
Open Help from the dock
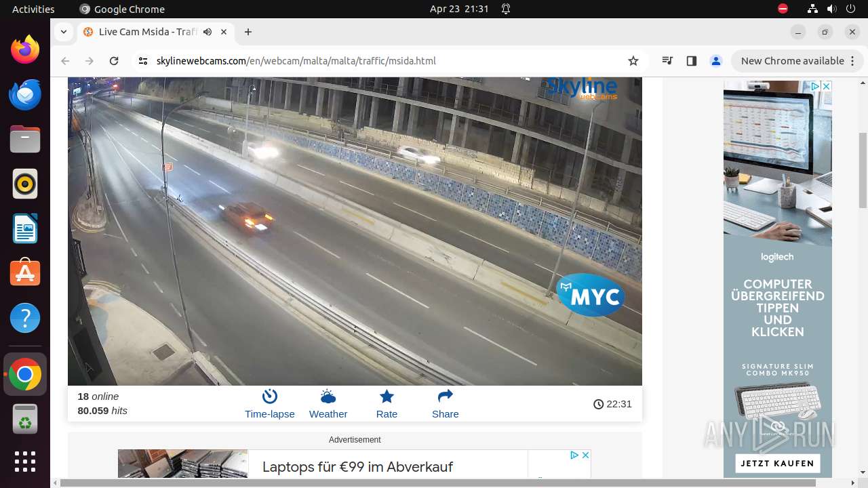tap(25, 318)
